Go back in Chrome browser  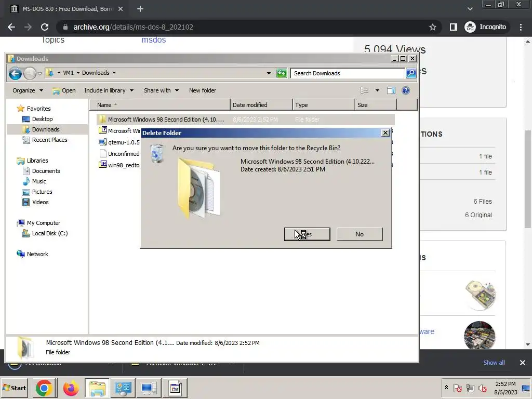(x=11, y=27)
